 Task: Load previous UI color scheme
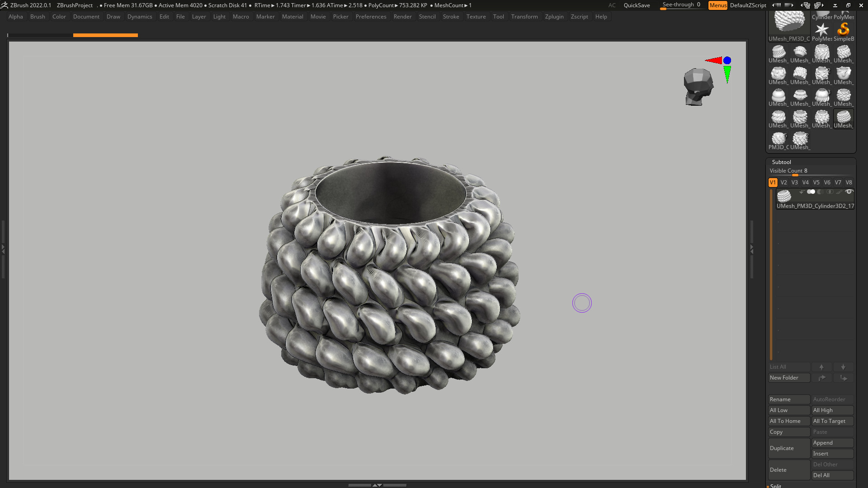[805, 5]
